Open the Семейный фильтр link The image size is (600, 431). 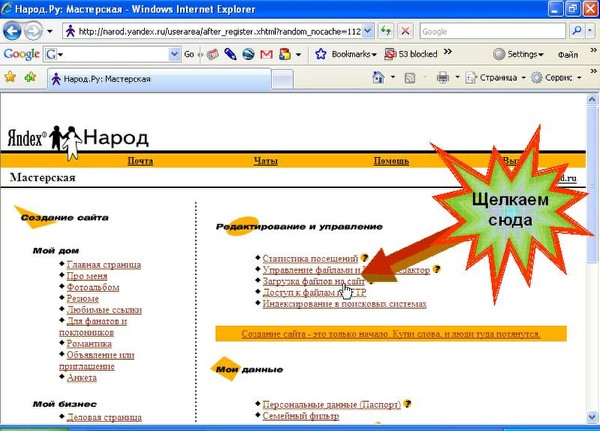(301, 416)
